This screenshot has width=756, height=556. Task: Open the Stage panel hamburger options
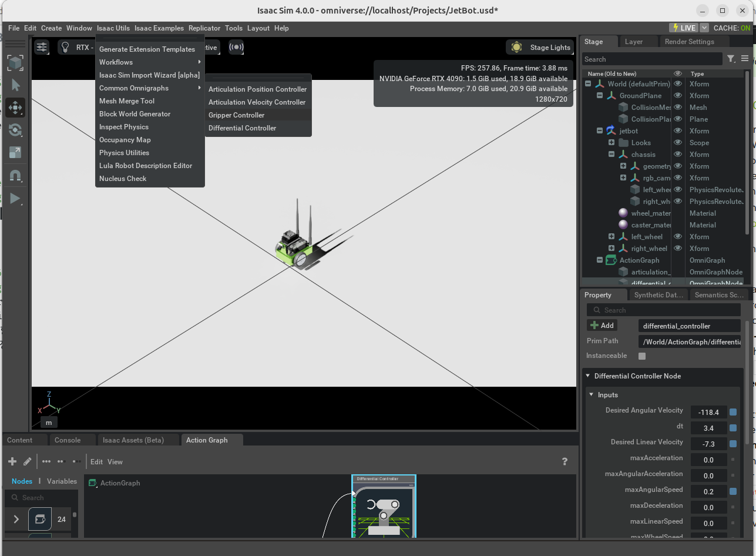(745, 59)
